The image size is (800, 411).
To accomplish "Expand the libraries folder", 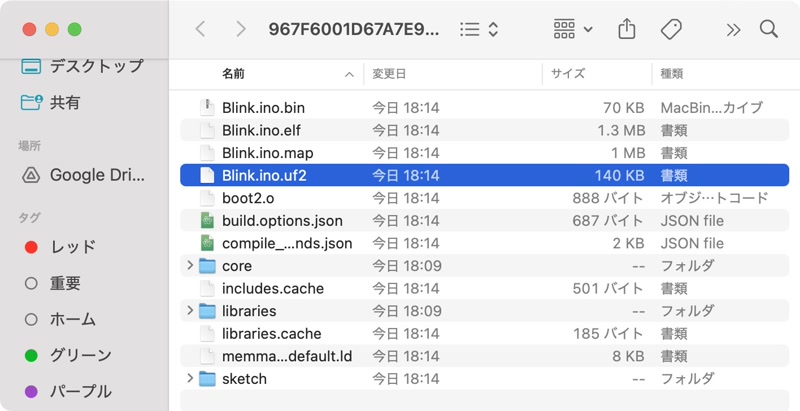I will click(190, 310).
